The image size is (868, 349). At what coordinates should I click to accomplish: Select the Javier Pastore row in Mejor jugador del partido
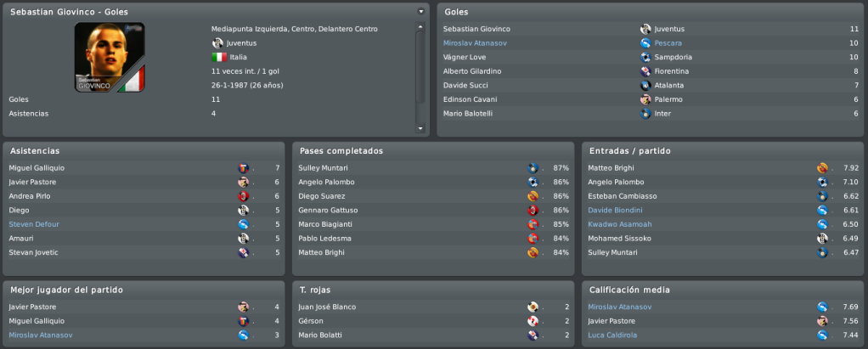click(x=144, y=307)
